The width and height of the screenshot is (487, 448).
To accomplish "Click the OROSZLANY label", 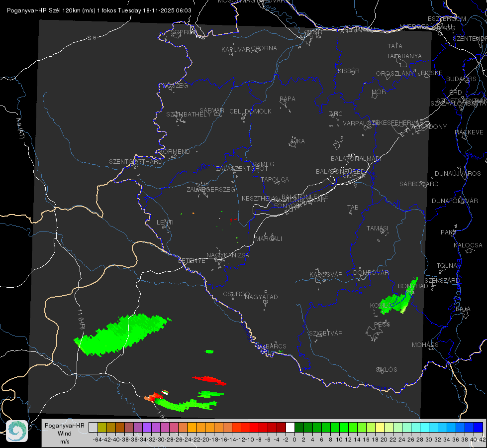I will coord(395,74).
